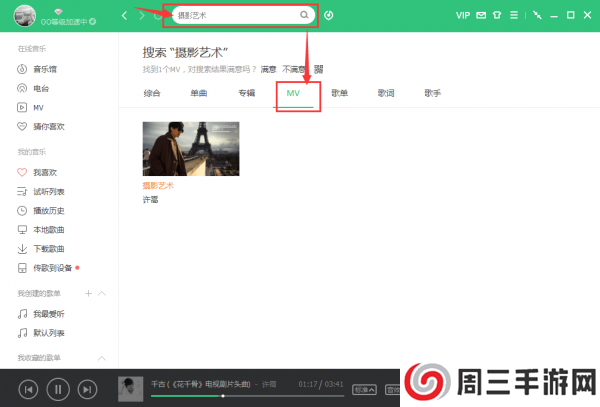The image size is (600, 407).
Task: Add new playlist with plus icon
Action: (x=88, y=293)
